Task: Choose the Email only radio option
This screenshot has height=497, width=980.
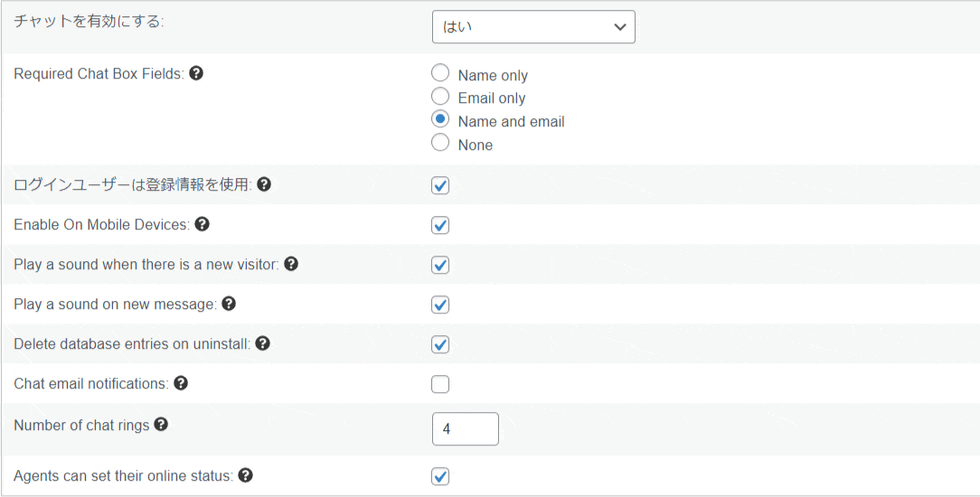Action: (440, 96)
